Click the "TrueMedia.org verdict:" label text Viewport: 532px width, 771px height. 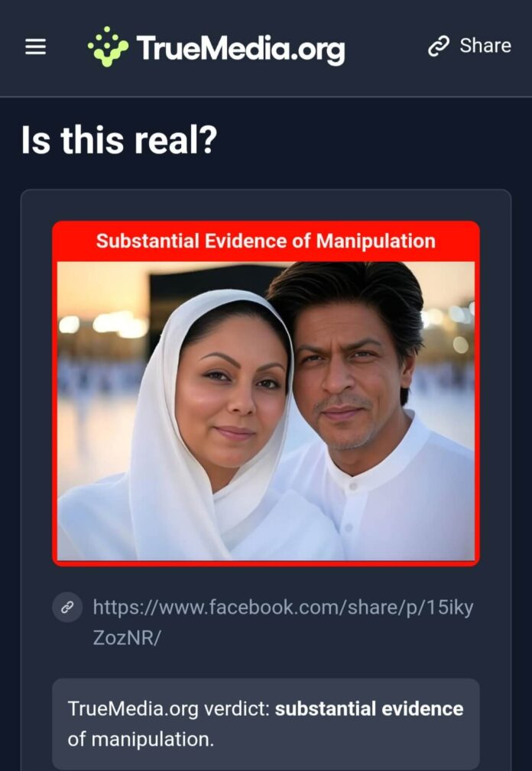[x=169, y=709]
